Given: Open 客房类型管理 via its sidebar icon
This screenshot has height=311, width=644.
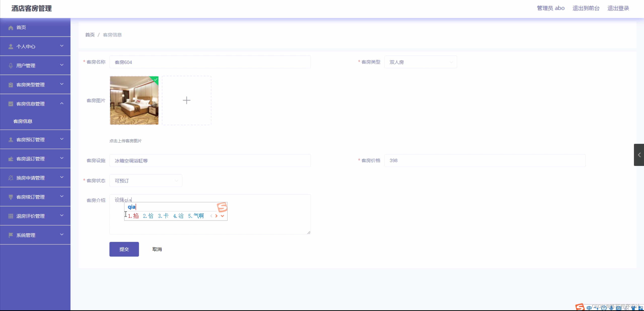Looking at the screenshot, I should [10, 84].
